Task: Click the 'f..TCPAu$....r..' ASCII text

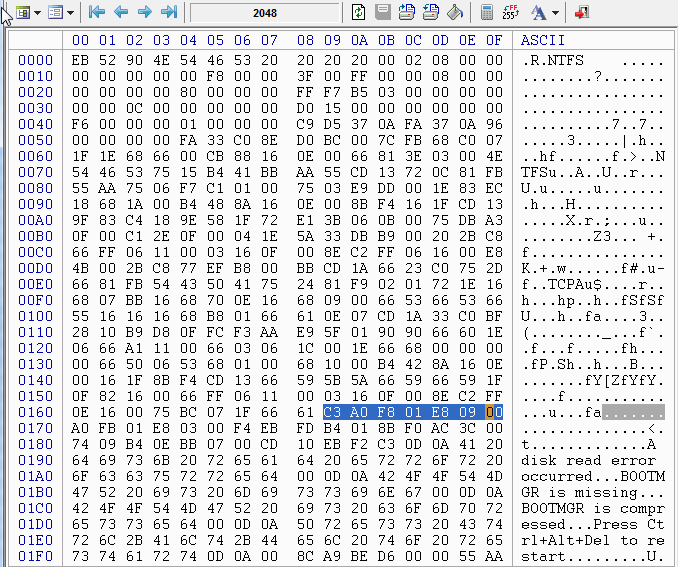Action: pyautogui.click(x=593, y=284)
